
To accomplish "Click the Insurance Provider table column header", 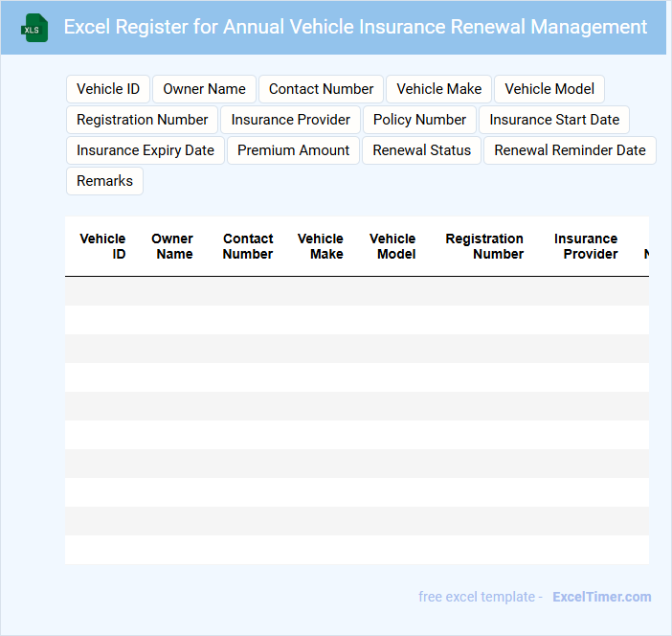I will [586, 246].
